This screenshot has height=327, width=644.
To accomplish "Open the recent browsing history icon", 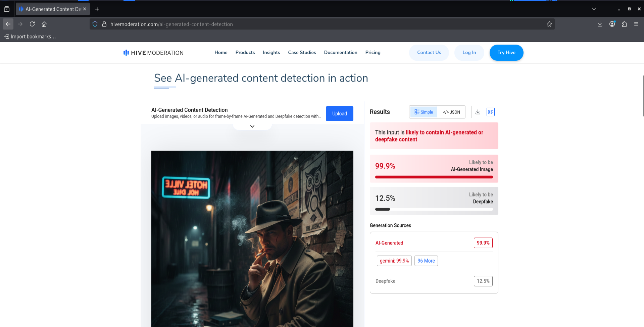I will coord(7,9).
